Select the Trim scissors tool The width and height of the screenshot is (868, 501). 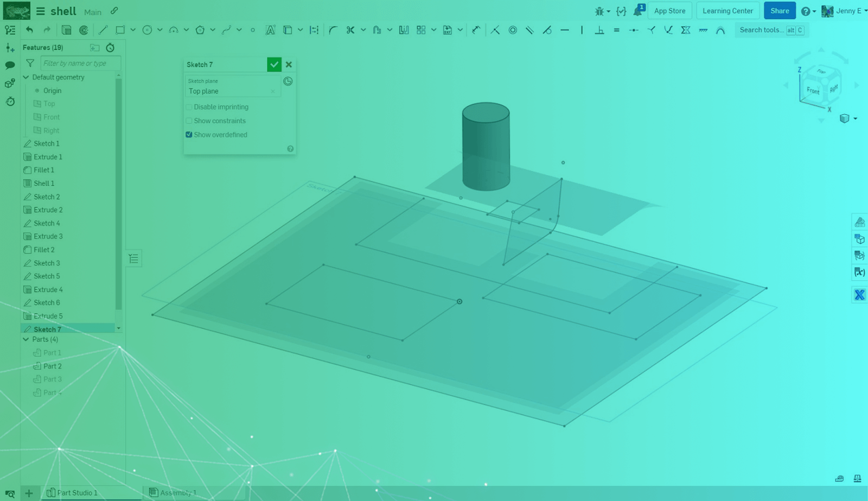350,30
